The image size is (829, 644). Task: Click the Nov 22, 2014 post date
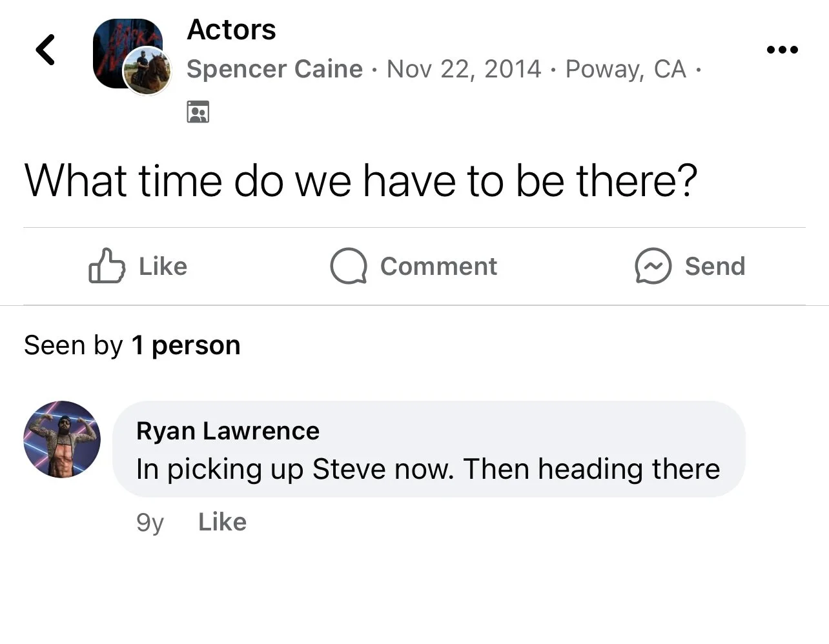pos(464,69)
